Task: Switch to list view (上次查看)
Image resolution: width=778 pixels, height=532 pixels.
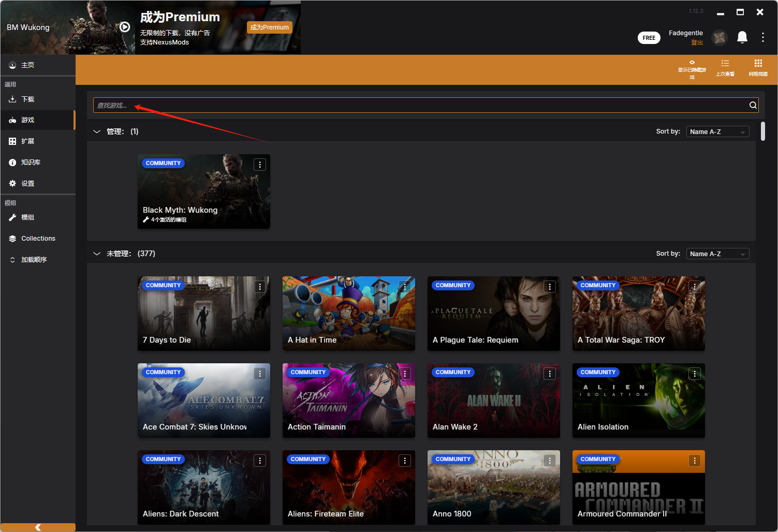Action: point(725,68)
